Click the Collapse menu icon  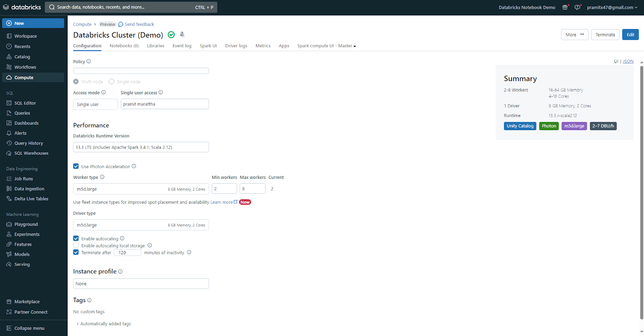9,328
